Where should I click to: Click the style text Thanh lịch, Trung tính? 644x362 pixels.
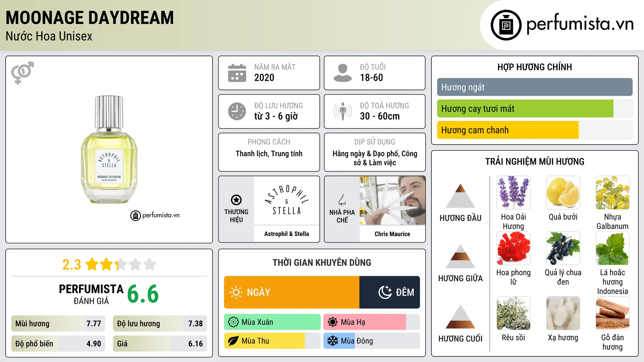(x=269, y=154)
